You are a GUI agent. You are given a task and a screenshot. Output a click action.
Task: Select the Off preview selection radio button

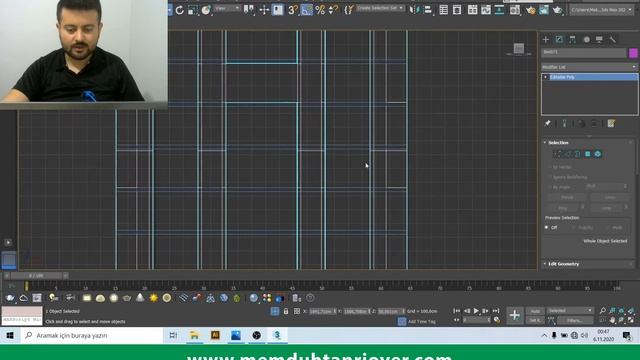(x=547, y=227)
